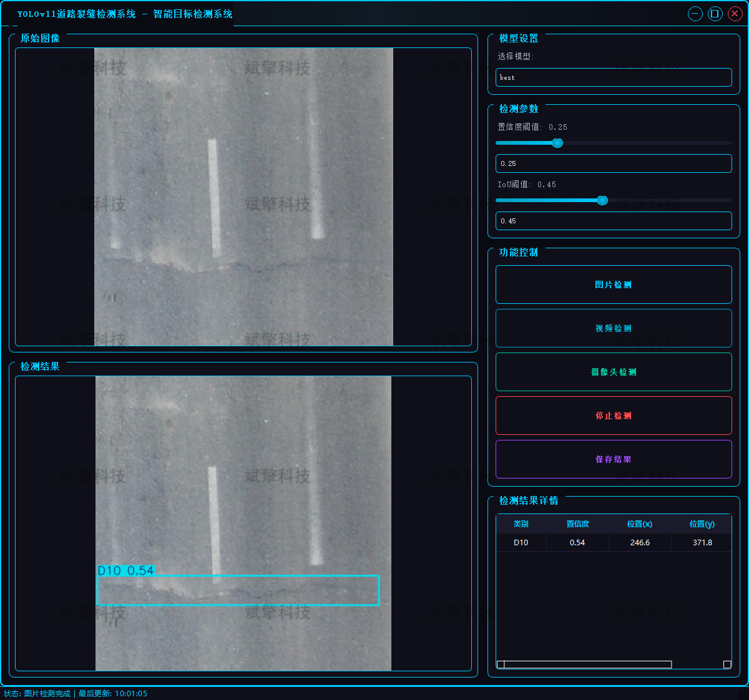Viewport: 749px width, 700px height.
Task: Maximize the window with the square icon
Action: click(715, 14)
